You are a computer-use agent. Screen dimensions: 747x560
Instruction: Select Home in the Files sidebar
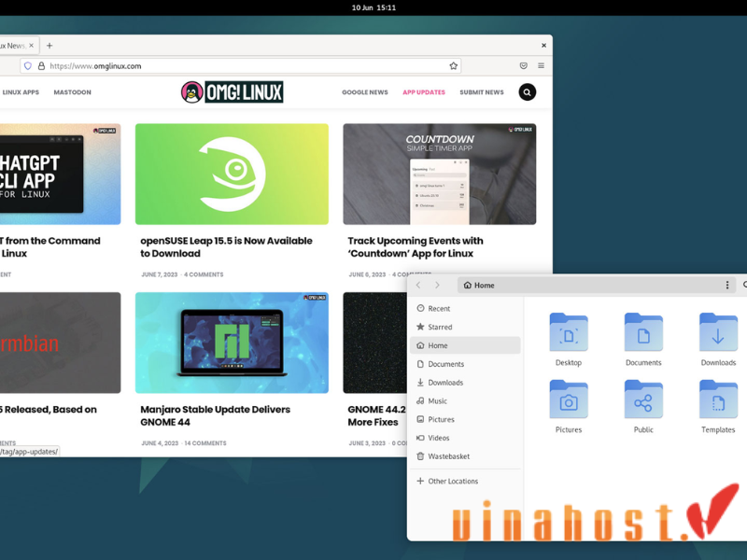pos(465,345)
